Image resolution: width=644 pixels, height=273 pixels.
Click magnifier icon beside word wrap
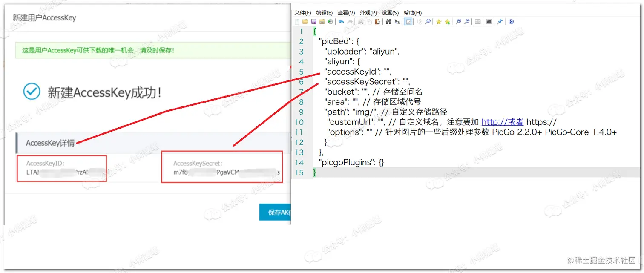(x=428, y=21)
